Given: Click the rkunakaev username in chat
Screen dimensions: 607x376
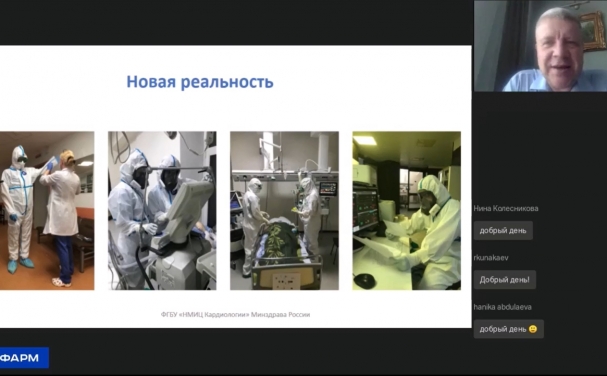Looking at the screenshot, I should pos(491,258).
